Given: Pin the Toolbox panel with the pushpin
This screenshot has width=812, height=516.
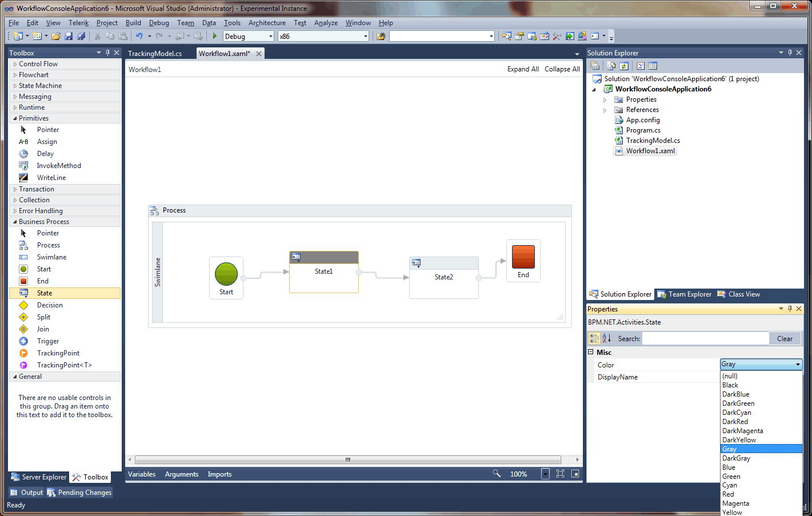Looking at the screenshot, I should click(x=107, y=53).
